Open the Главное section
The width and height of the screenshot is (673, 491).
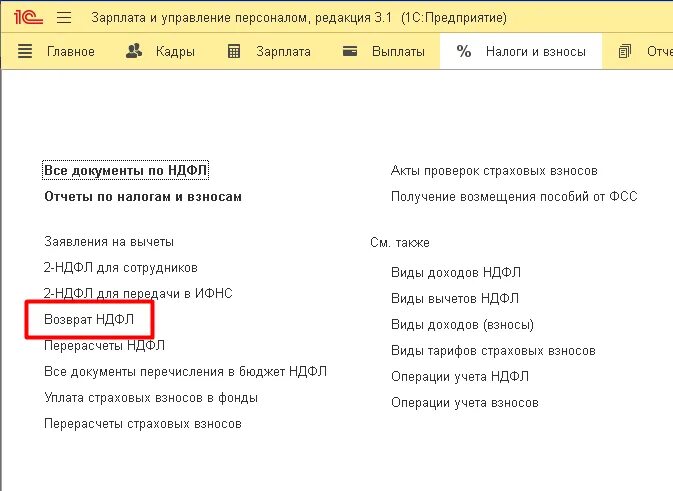pos(70,52)
